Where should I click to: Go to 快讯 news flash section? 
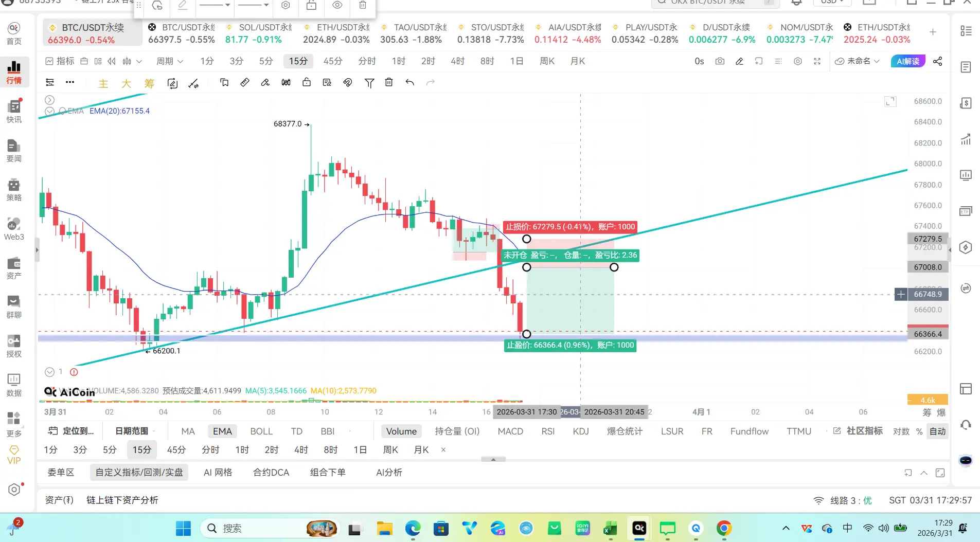(14, 112)
